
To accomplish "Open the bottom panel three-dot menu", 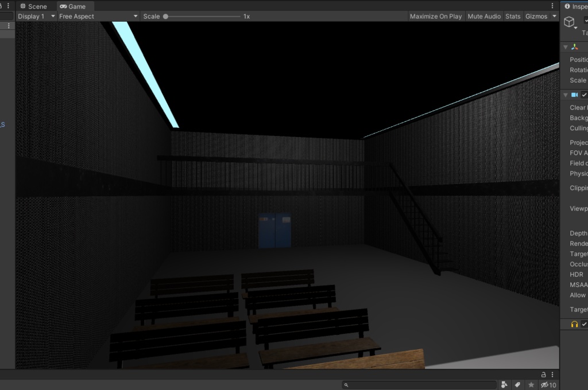I will pyautogui.click(x=552, y=375).
